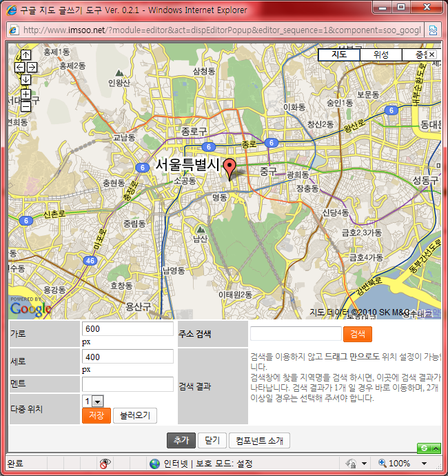Pan the map down with the arrow
448x476 pixels.
tap(26, 79)
